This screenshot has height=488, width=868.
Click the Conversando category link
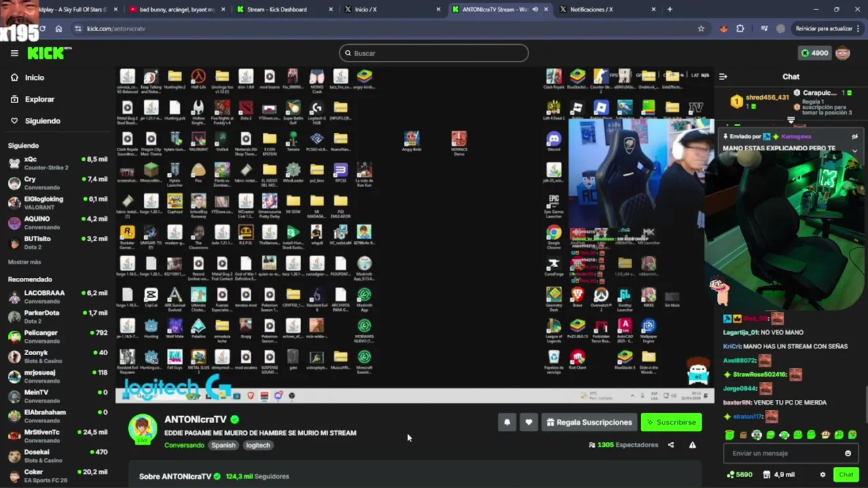(x=184, y=445)
